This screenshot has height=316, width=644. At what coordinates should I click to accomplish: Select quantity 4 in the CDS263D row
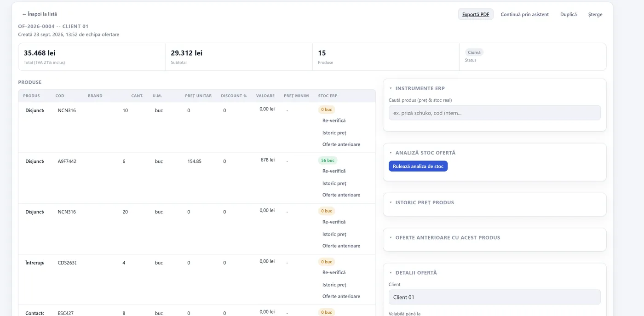(124, 263)
